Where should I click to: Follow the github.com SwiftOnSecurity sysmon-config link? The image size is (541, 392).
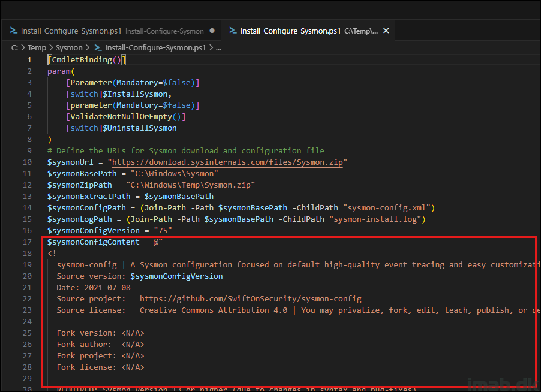[x=250, y=299]
